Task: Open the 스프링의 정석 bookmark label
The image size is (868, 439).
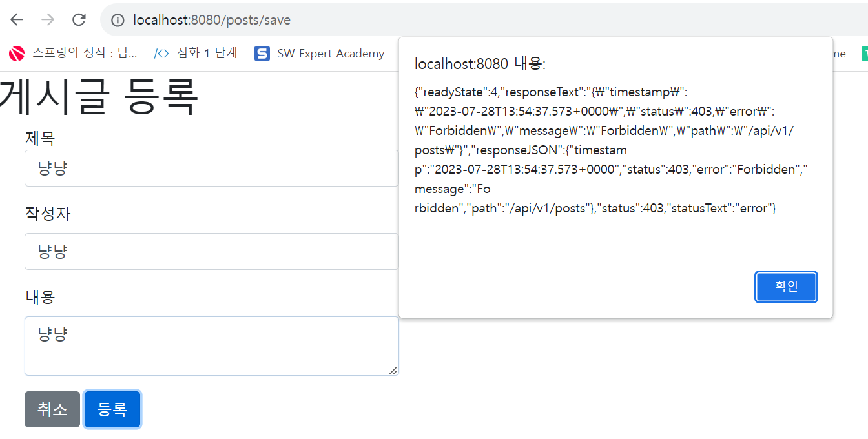Action: coord(85,54)
